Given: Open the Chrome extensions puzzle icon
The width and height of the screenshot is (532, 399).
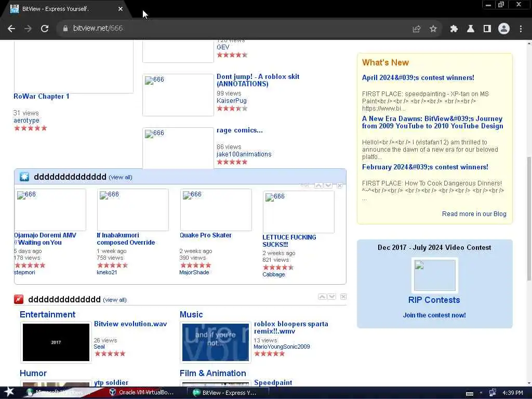Looking at the screenshot, I should 454,29.
